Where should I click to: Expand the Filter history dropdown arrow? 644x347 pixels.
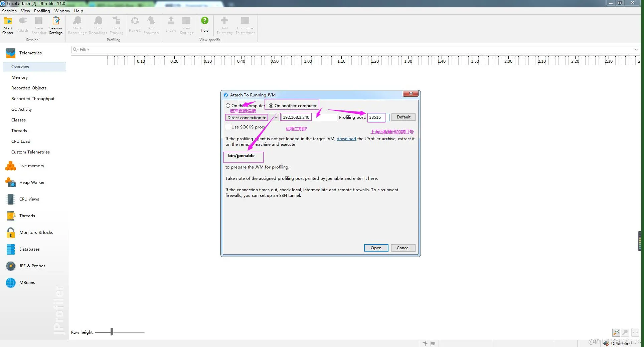click(636, 50)
